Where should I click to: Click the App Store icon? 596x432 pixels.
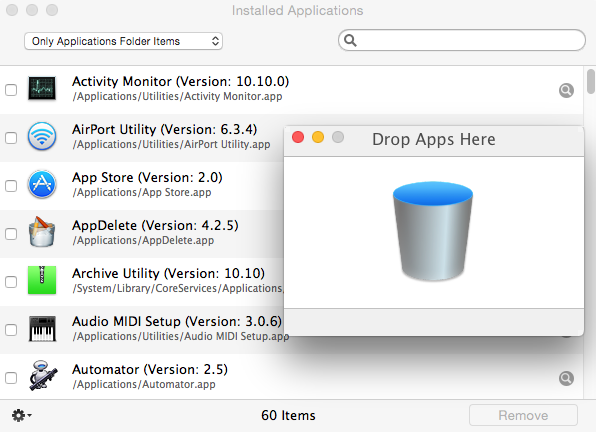pyautogui.click(x=42, y=185)
